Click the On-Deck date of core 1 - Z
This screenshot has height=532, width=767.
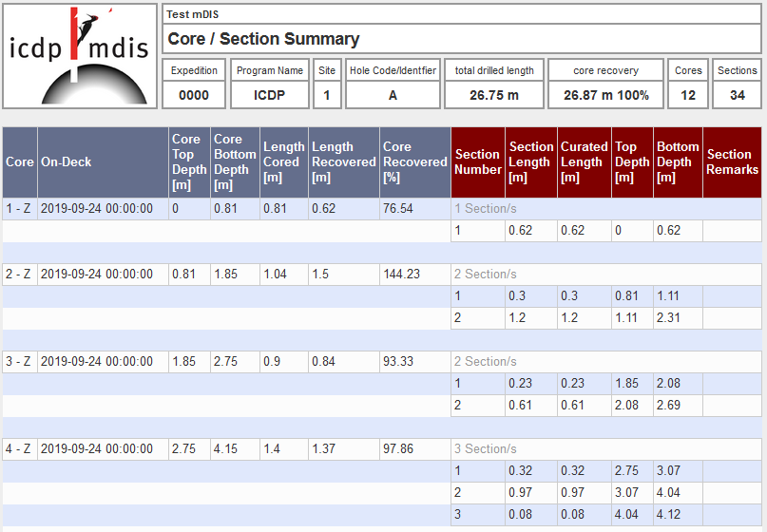(x=97, y=208)
